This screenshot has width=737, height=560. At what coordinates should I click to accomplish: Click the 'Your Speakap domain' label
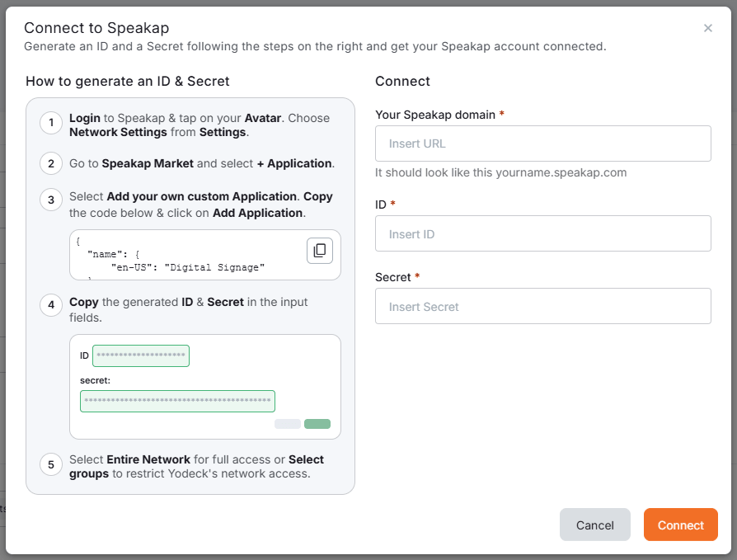[x=435, y=115]
